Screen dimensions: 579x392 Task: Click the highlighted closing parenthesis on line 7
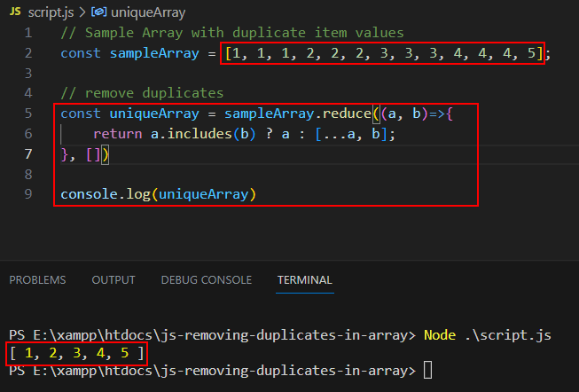[x=105, y=154]
